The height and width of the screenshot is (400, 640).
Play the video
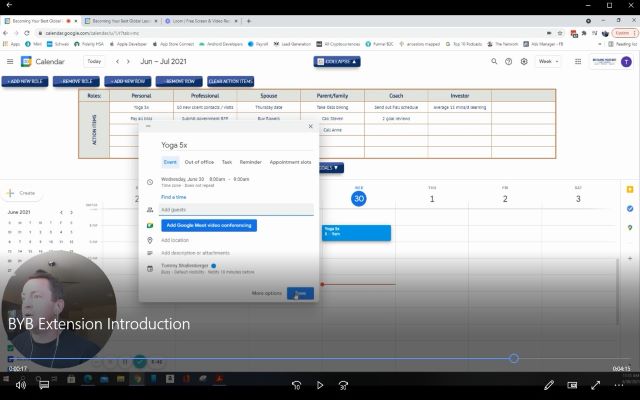(320, 385)
